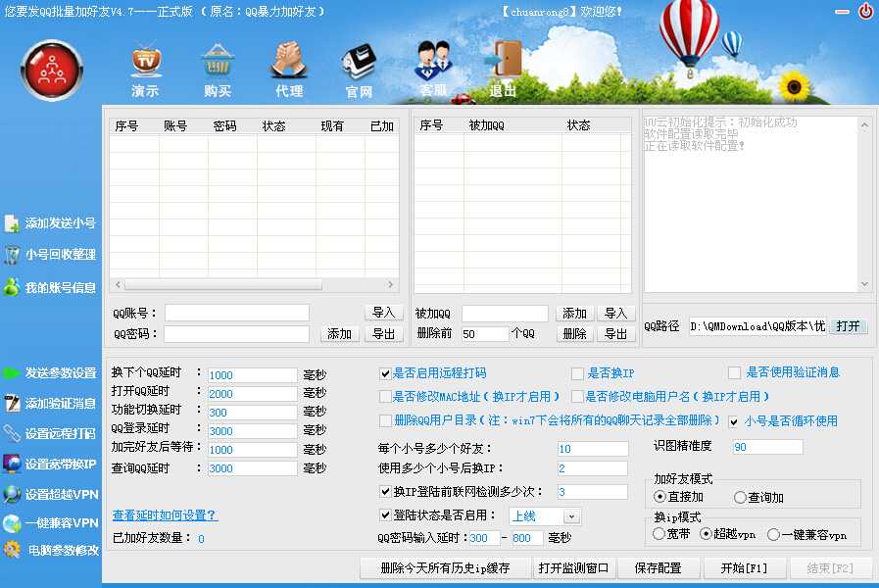
Task: Check 删除QQ用户目录 option
Action: tap(383, 421)
